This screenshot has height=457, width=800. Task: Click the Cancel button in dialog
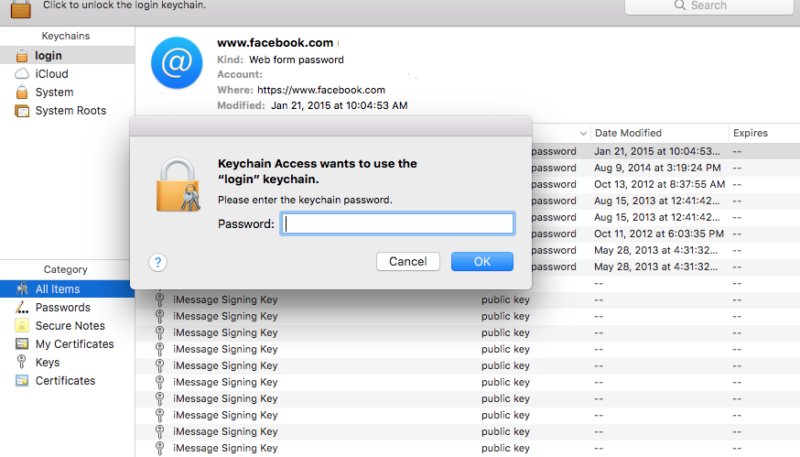pyautogui.click(x=408, y=262)
